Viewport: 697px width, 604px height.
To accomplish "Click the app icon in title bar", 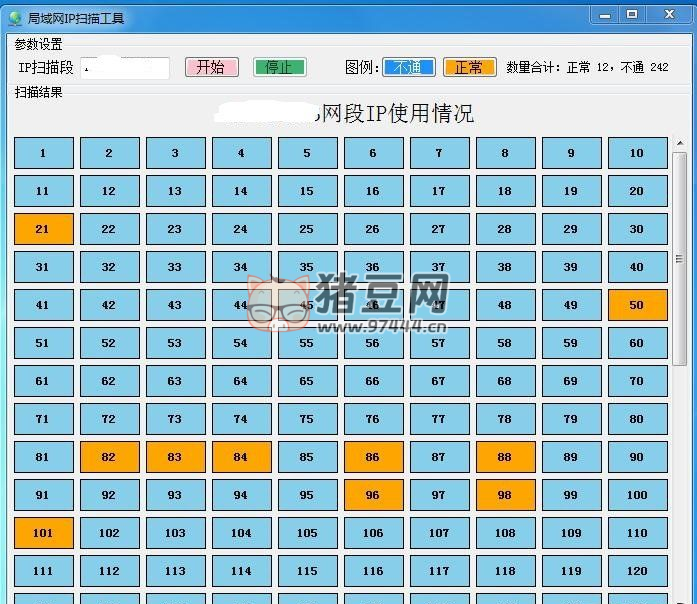I will click(x=14, y=17).
